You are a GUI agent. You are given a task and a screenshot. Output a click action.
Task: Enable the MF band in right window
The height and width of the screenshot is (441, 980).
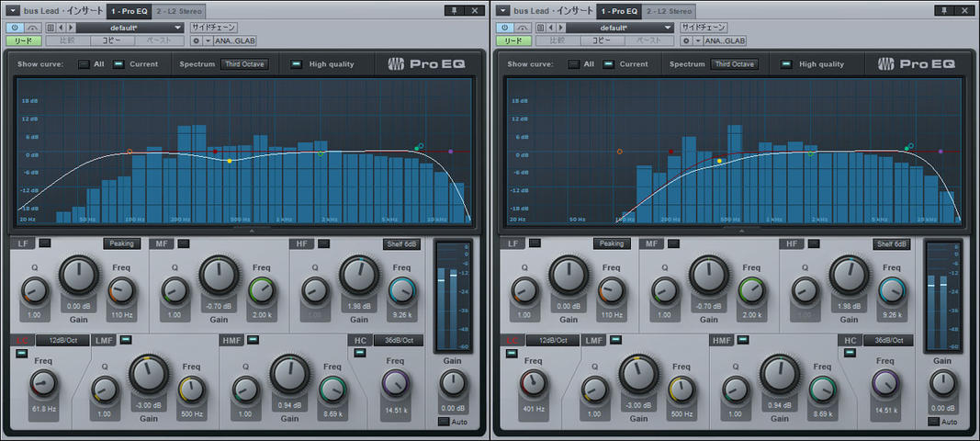point(674,243)
